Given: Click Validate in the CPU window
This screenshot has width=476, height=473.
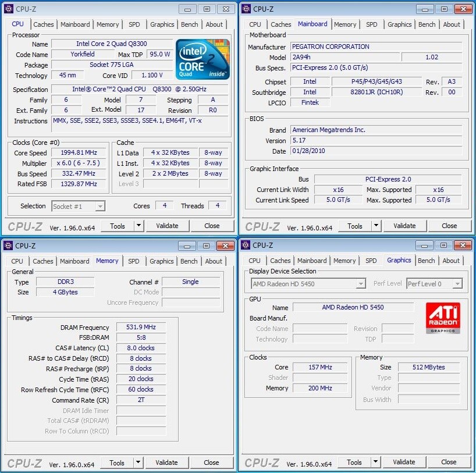Looking at the screenshot, I should pos(167,226).
